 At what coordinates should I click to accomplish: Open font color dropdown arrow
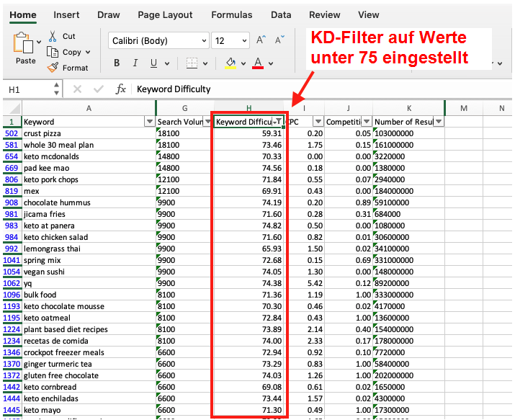[271, 63]
